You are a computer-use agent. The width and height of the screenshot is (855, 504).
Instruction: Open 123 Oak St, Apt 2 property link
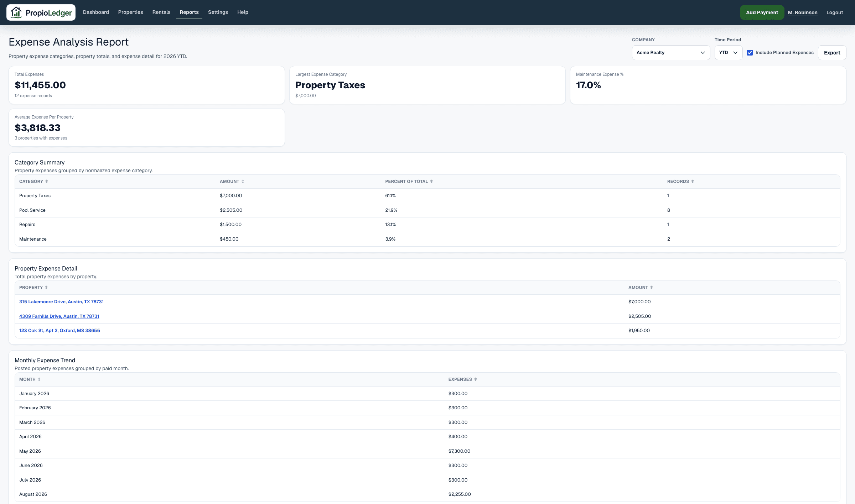tap(59, 331)
